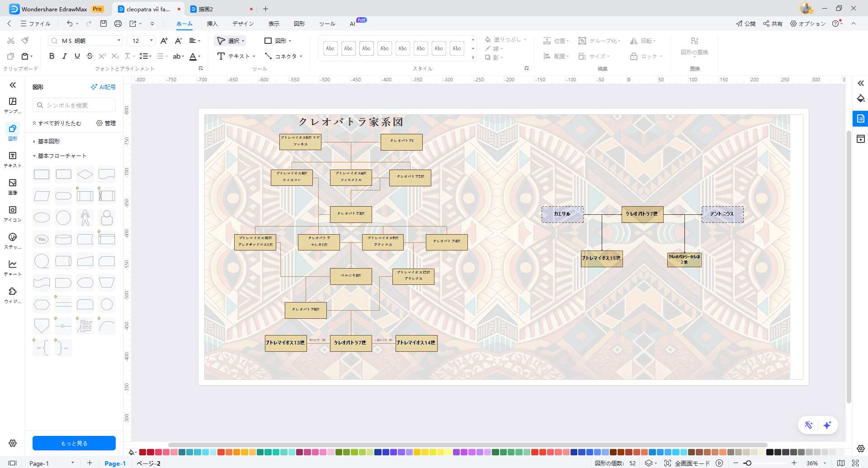
Task: Open the 画像 panel in left sidebar
Action: 12,185
